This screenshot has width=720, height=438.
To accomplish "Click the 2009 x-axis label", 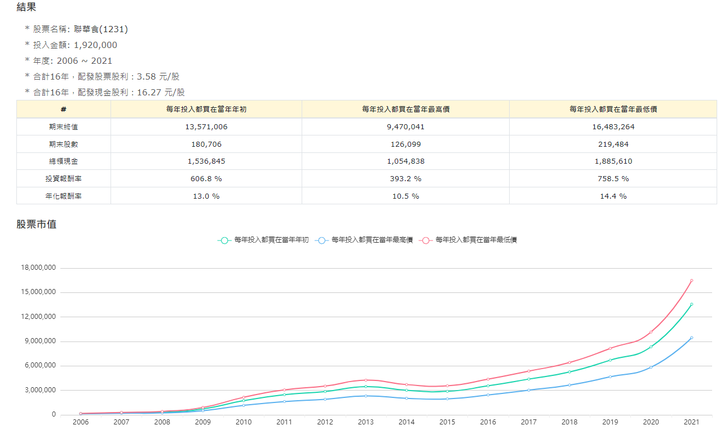I will pyautogui.click(x=202, y=422).
